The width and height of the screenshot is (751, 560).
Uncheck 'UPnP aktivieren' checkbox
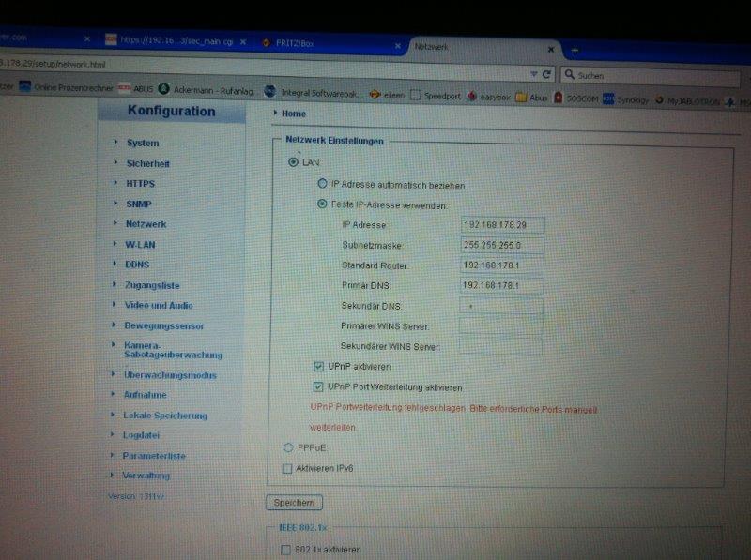coord(318,366)
